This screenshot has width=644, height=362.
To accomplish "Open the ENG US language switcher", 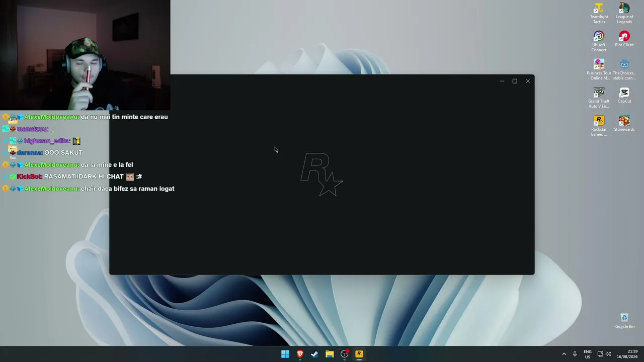I will (x=588, y=354).
